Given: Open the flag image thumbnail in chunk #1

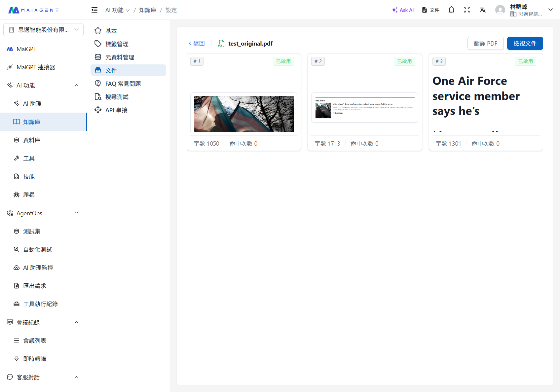Looking at the screenshot, I should tap(243, 114).
